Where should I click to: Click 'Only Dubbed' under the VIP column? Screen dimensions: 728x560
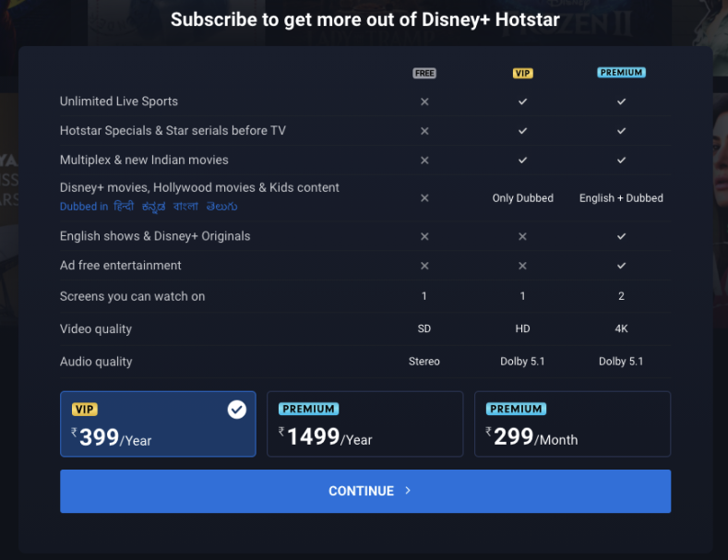click(523, 197)
